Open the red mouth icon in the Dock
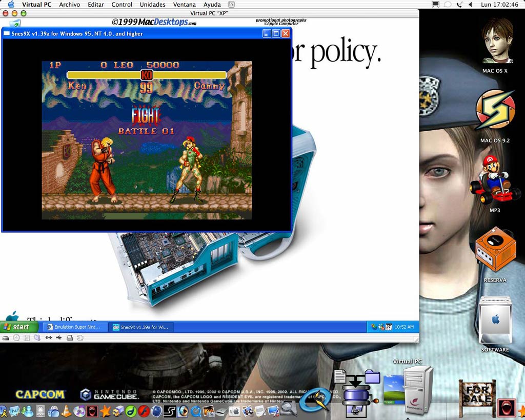 [92, 411]
